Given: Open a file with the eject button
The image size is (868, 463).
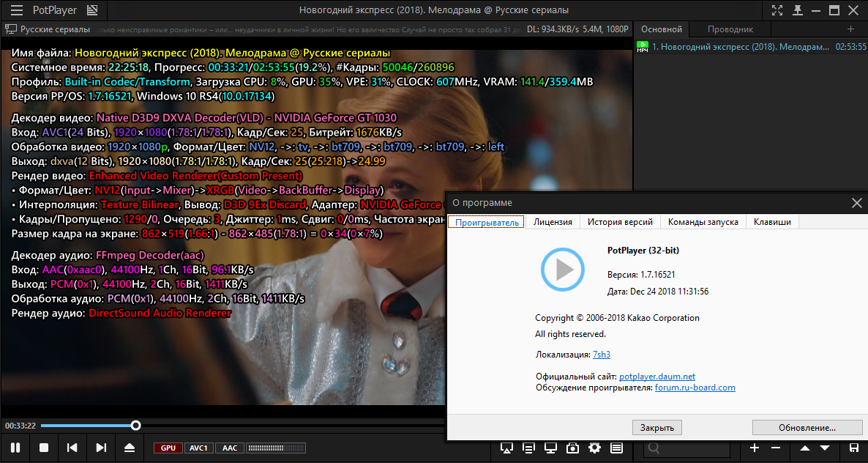Looking at the screenshot, I should click(x=130, y=448).
